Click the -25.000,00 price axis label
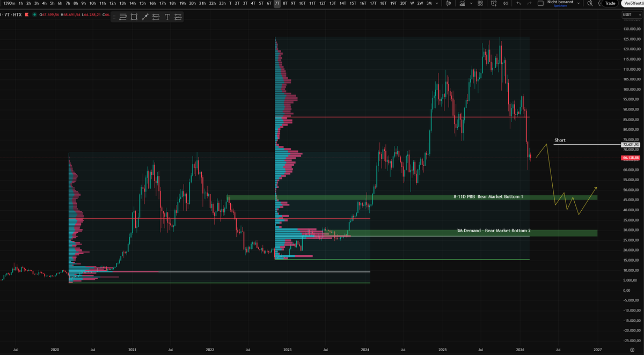 tap(632, 341)
